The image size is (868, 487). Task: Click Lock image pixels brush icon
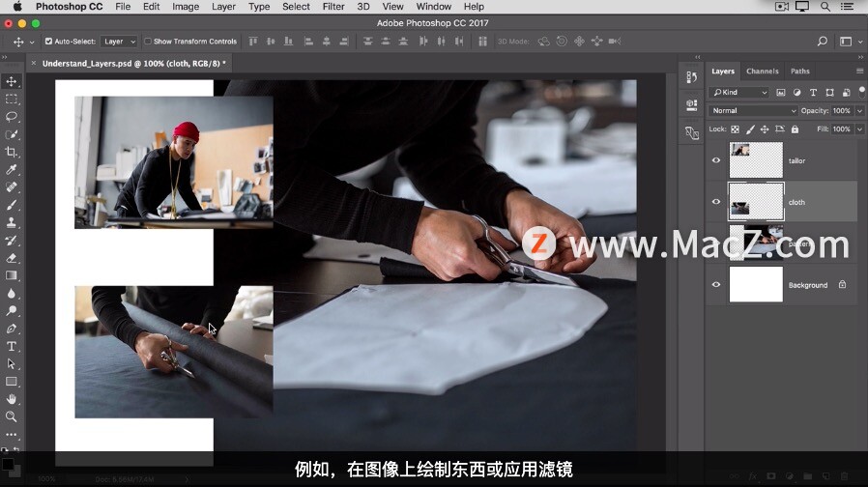point(750,129)
